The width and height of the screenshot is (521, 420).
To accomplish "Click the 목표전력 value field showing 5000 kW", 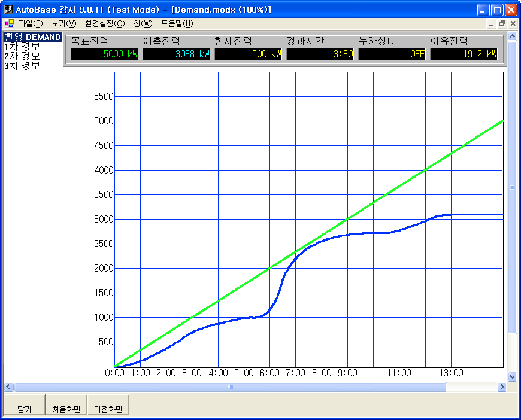I will (104, 54).
